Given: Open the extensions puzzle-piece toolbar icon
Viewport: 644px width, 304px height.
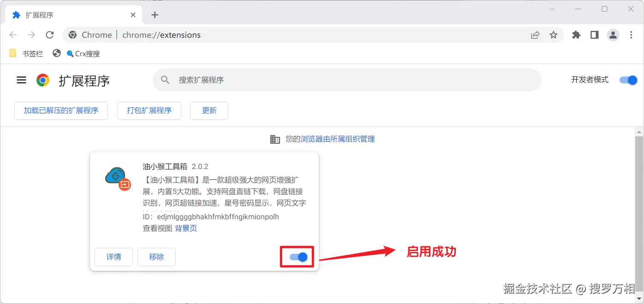Looking at the screenshot, I should coord(576,35).
